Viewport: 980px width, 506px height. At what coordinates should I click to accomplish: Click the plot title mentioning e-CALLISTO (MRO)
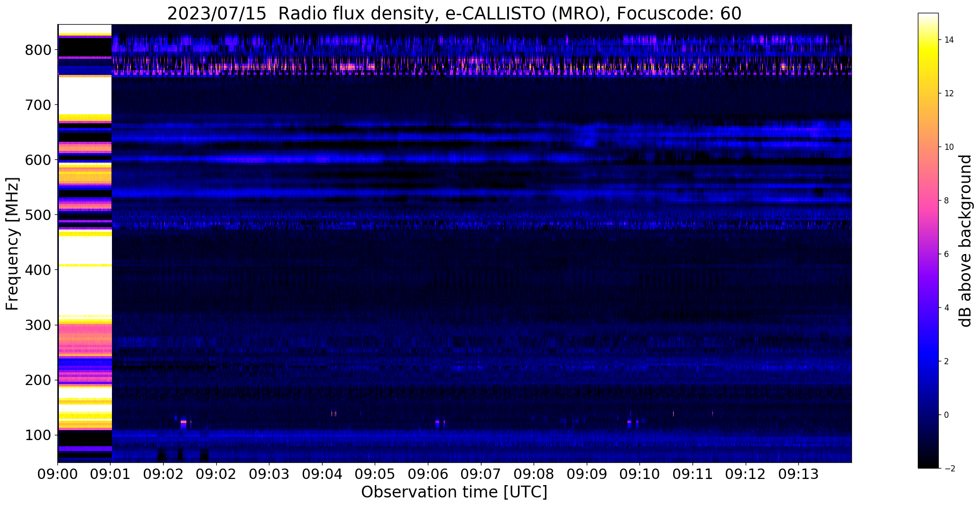coord(454,13)
